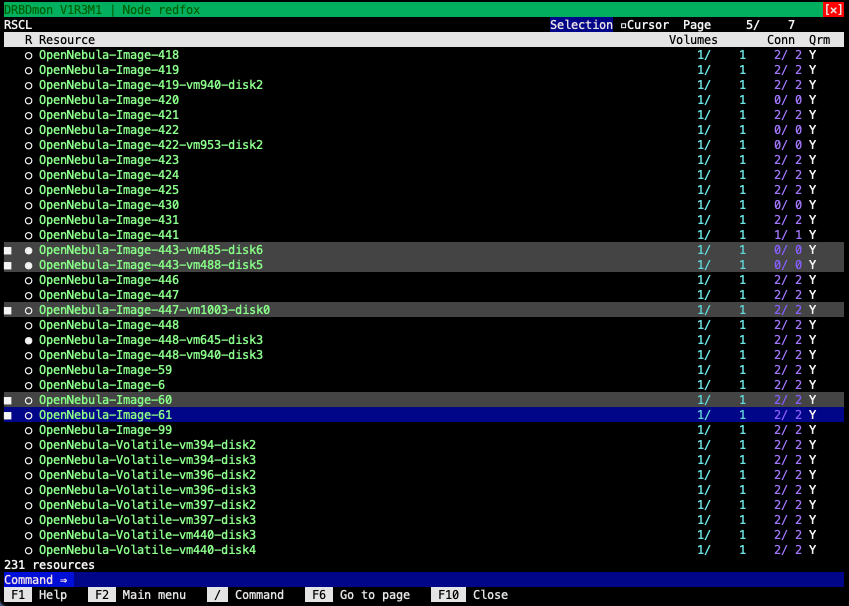Close DRBDmon with the red [x] button

(x=833, y=10)
